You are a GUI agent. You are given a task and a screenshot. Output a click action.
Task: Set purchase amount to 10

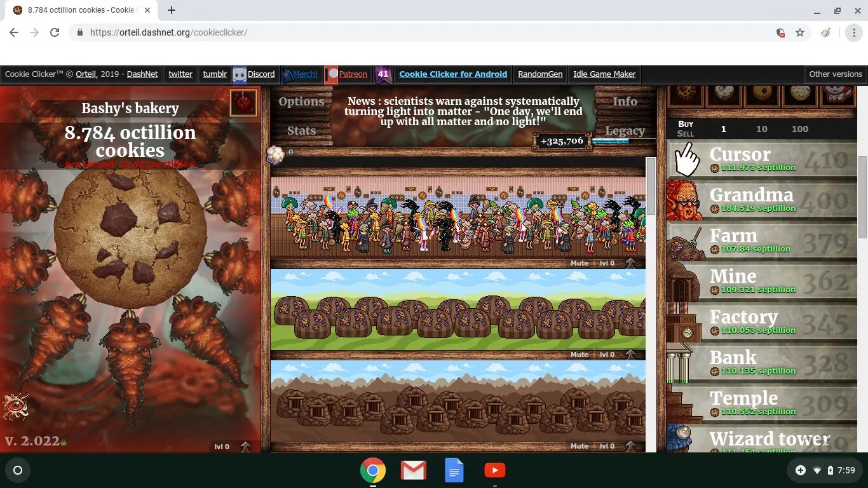pyautogui.click(x=761, y=129)
